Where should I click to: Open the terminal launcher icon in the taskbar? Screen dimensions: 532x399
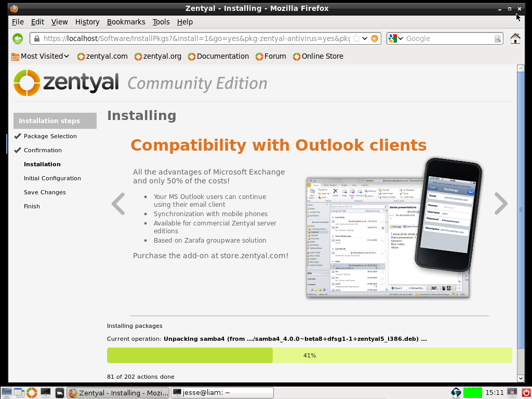point(46,393)
